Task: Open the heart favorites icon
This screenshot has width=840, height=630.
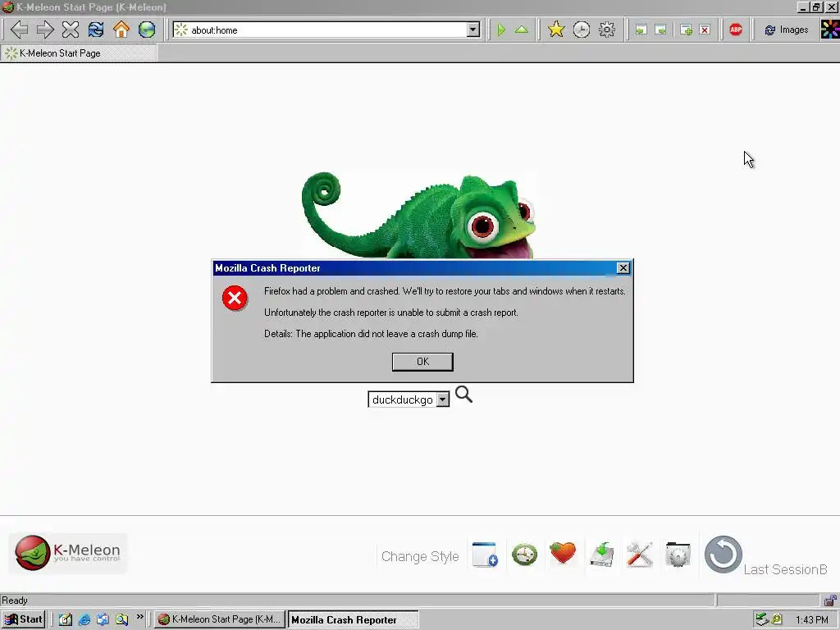Action: pyautogui.click(x=563, y=554)
